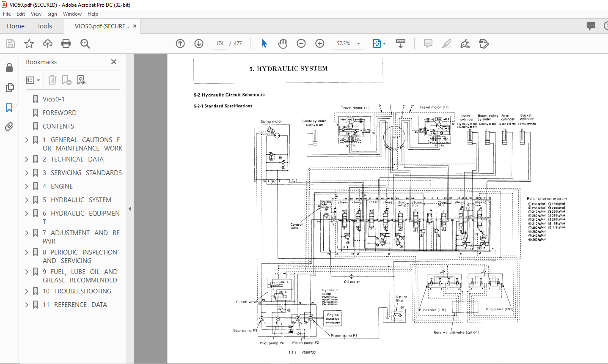Open 8 Periodic Inspection and Servicing bookmark

(80, 257)
